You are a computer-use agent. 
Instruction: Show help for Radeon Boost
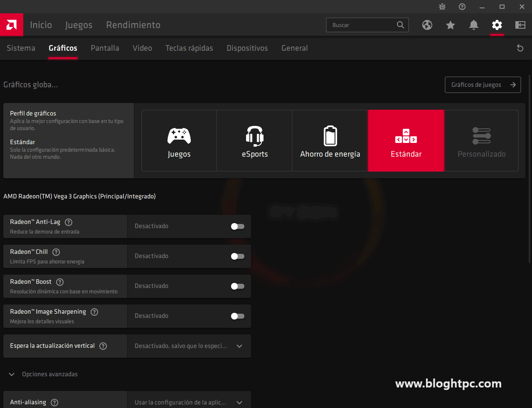click(x=60, y=282)
